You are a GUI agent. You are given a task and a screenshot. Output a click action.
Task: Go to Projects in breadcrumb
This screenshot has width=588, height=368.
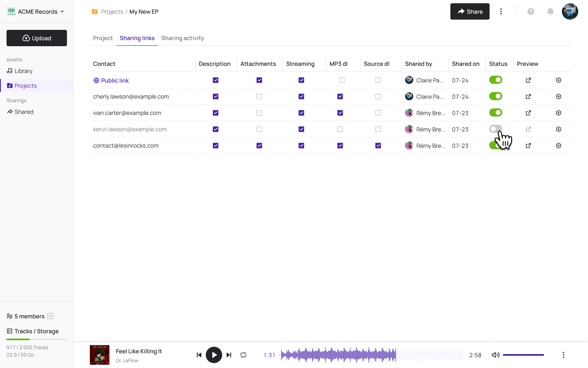click(112, 11)
